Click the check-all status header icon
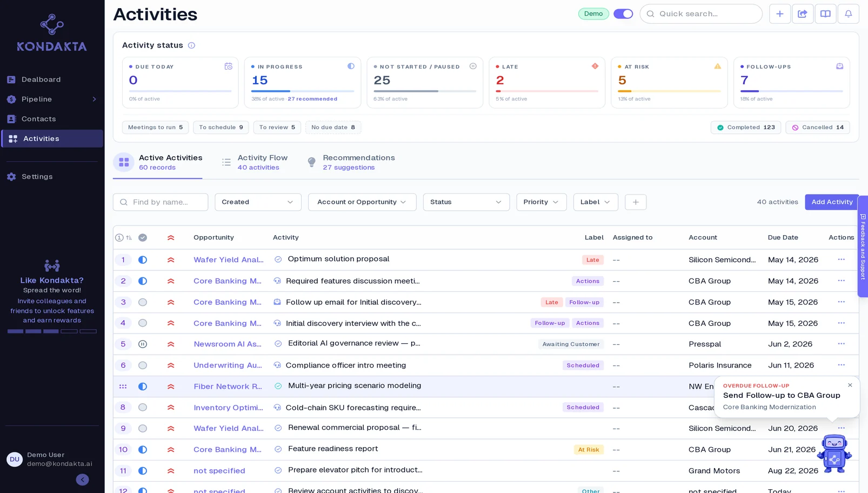 point(143,237)
